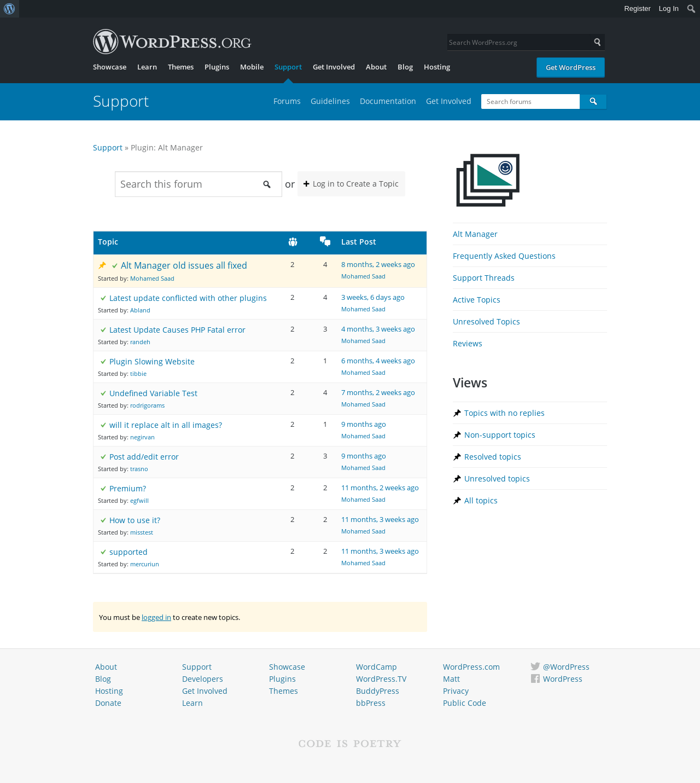Click the WordPress admin bar logo icon
Image resolution: width=700 pixels, height=783 pixels.
(x=9, y=9)
